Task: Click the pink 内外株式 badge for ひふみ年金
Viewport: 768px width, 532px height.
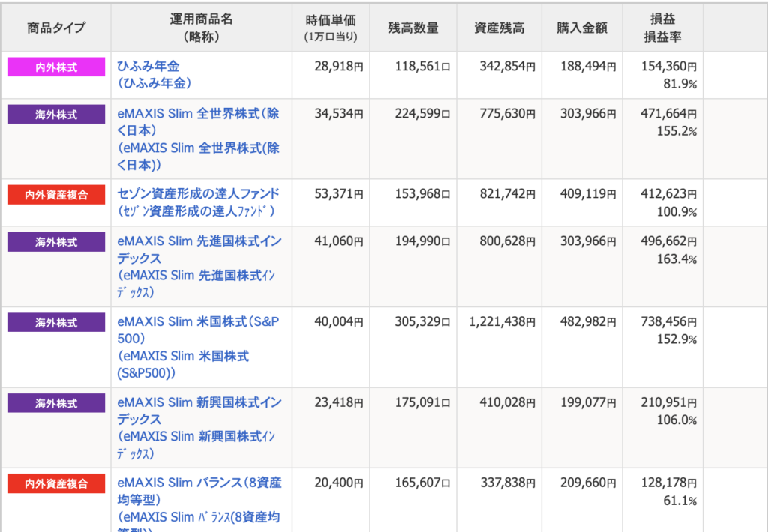Action: coord(56,67)
